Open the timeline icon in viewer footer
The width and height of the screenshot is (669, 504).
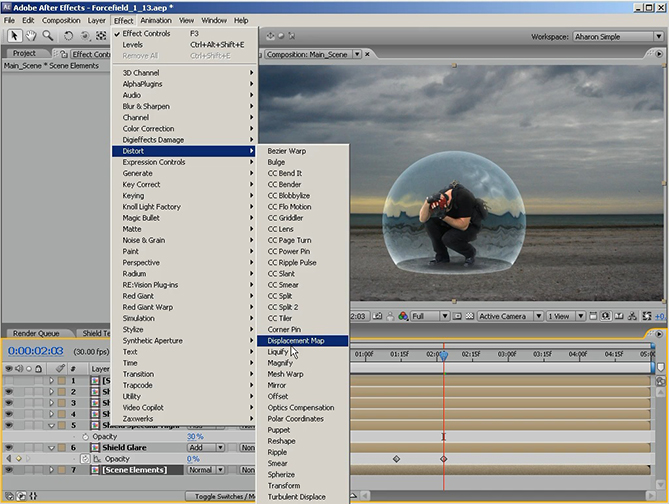click(619, 316)
